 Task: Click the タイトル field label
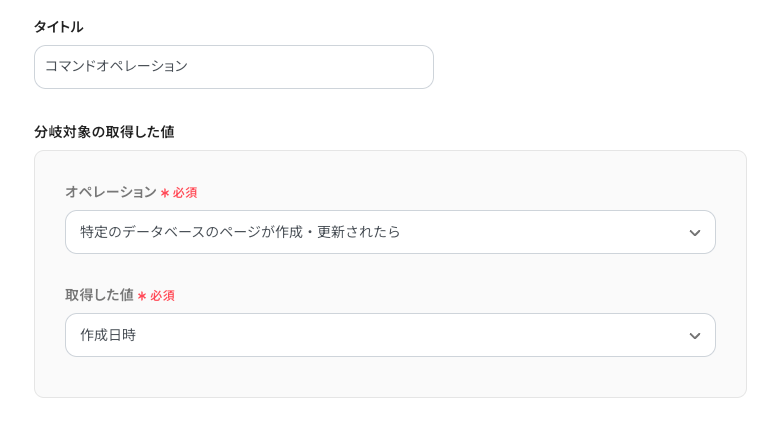click(x=58, y=27)
